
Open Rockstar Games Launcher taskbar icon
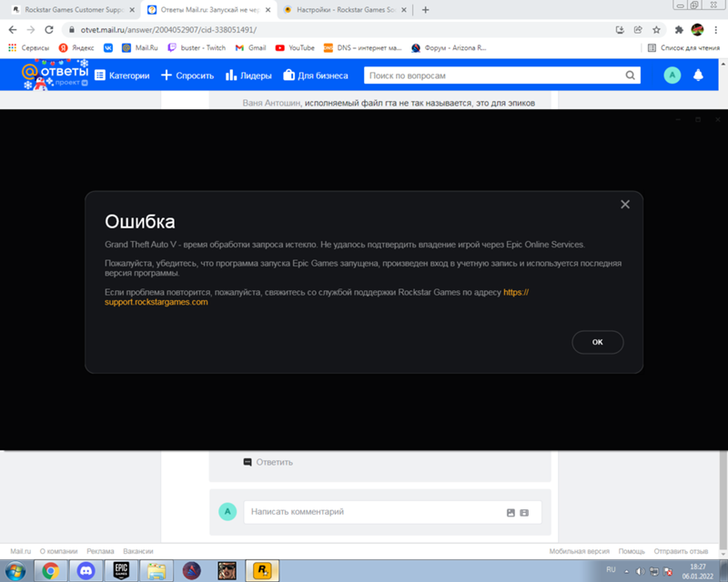pos(264,570)
